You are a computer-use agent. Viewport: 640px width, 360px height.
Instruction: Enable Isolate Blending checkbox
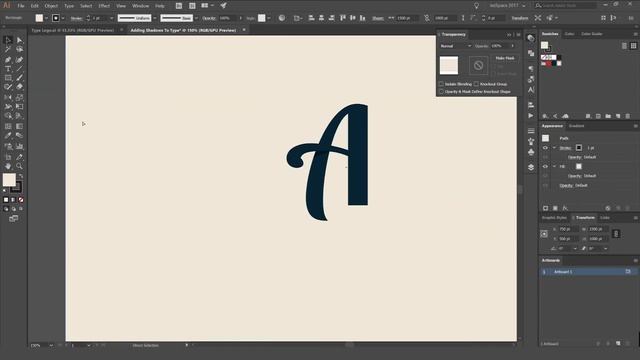(x=441, y=84)
